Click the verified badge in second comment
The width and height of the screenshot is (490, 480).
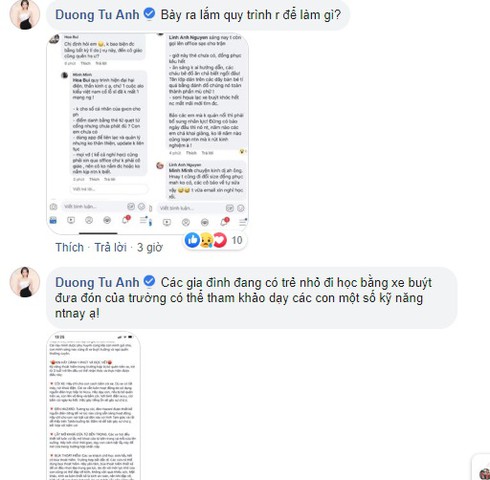[149, 281]
